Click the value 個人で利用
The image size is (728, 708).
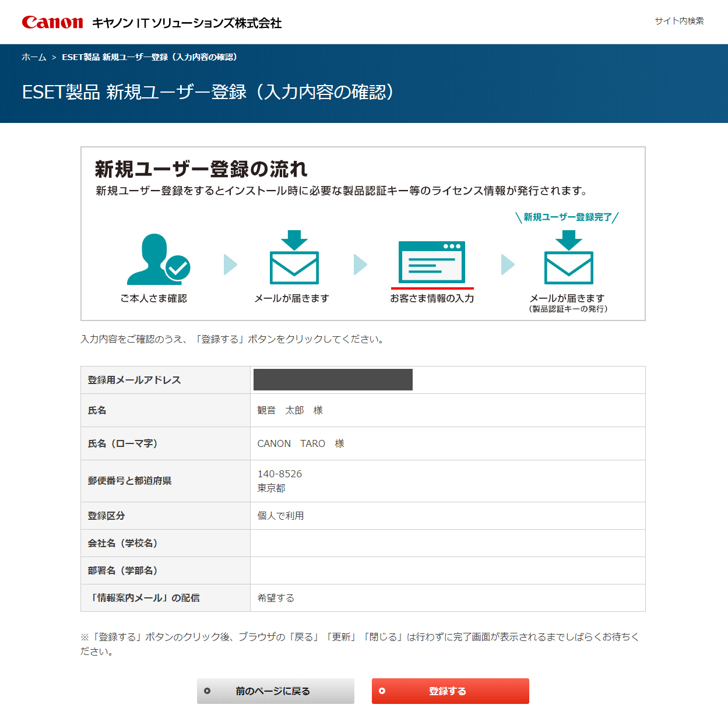(x=280, y=516)
